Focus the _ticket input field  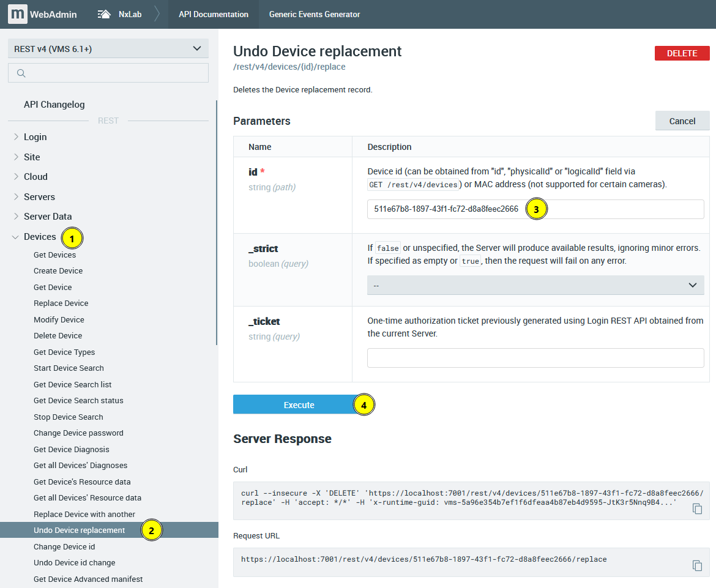pyautogui.click(x=535, y=358)
